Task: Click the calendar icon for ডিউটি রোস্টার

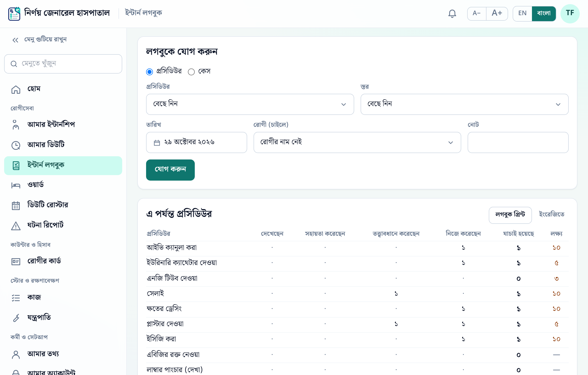Action: (x=16, y=205)
